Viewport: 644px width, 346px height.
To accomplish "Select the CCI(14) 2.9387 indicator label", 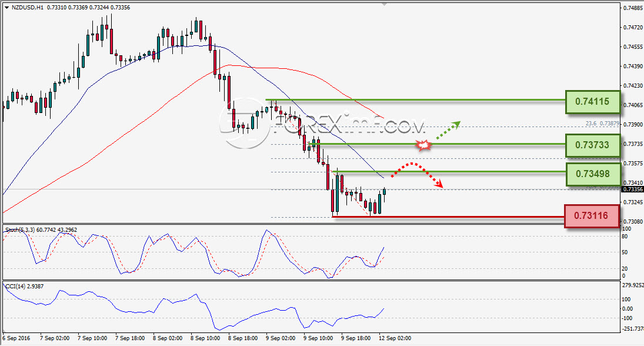I will click(25, 286).
